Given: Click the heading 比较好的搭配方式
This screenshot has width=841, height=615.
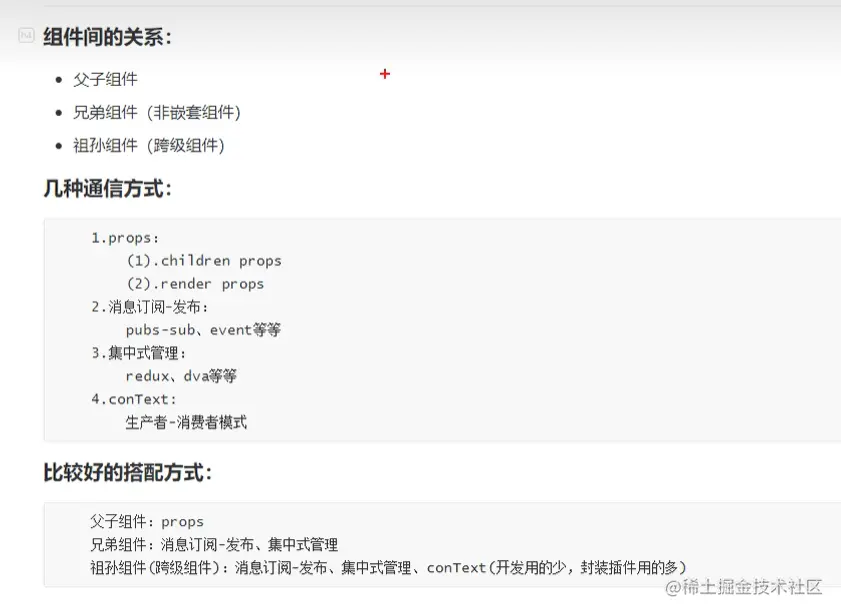Looking at the screenshot, I should pos(128,473).
